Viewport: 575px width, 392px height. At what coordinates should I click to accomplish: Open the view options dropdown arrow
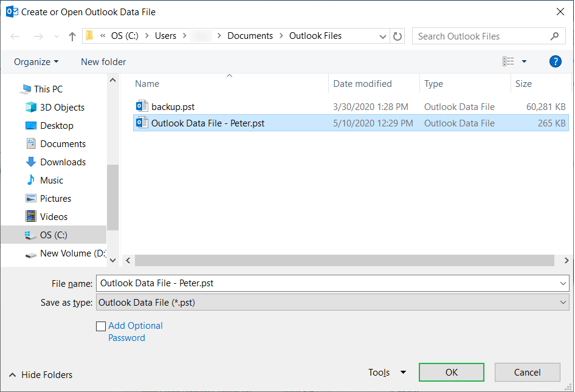pyautogui.click(x=525, y=61)
